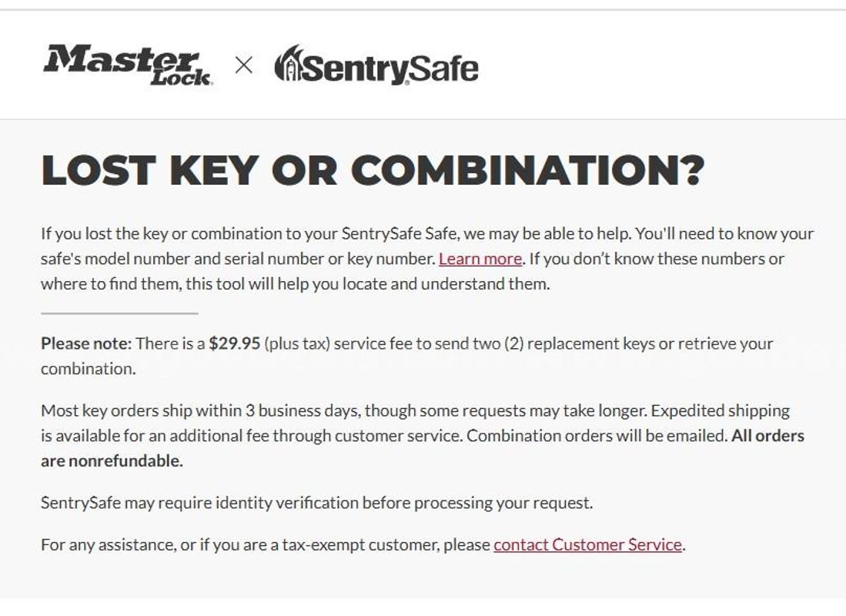The height and width of the screenshot is (616, 846).
Task: Click the X separator between logos
Action: point(244,66)
